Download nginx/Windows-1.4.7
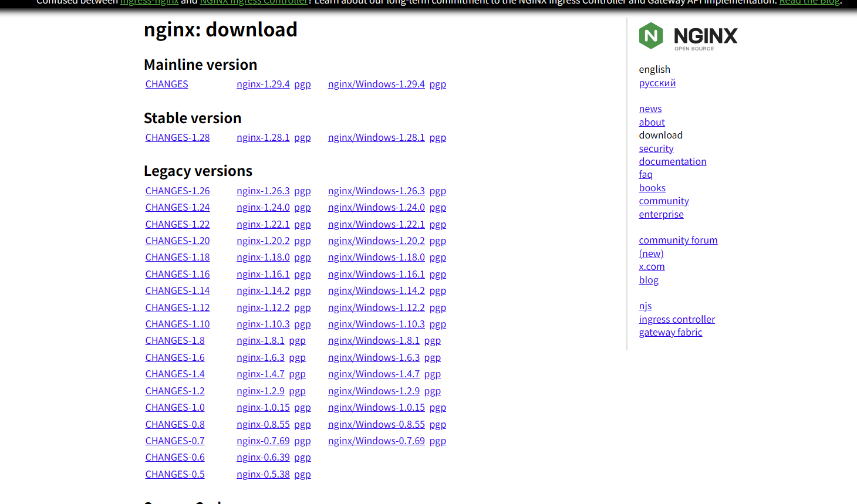857x504 pixels. click(x=374, y=374)
